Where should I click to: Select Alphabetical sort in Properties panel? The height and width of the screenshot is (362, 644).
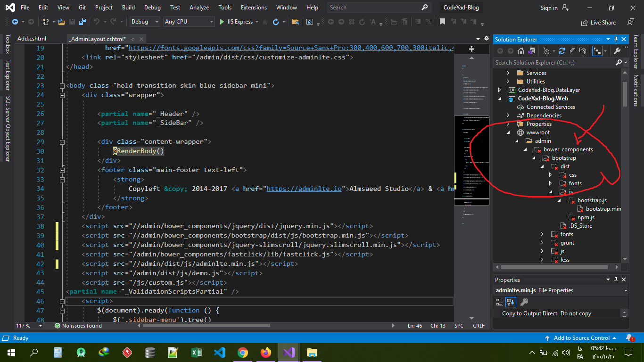click(x=512, y=302)
